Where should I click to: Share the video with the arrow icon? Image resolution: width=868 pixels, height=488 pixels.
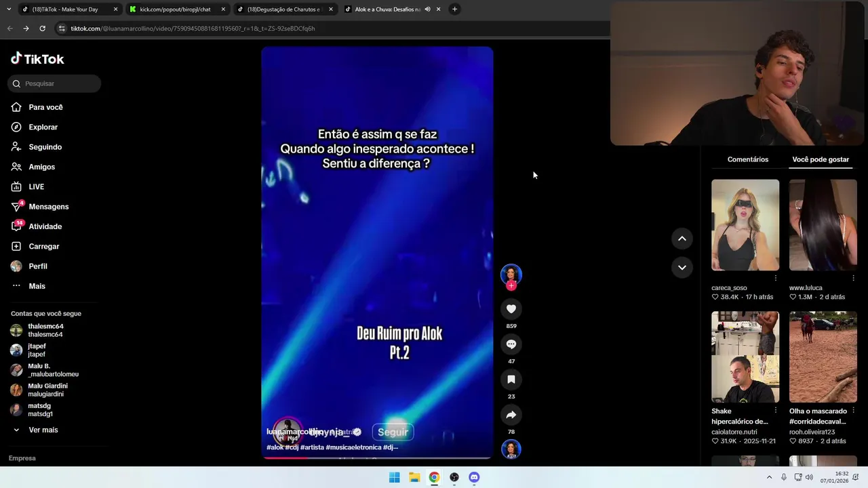511,415
